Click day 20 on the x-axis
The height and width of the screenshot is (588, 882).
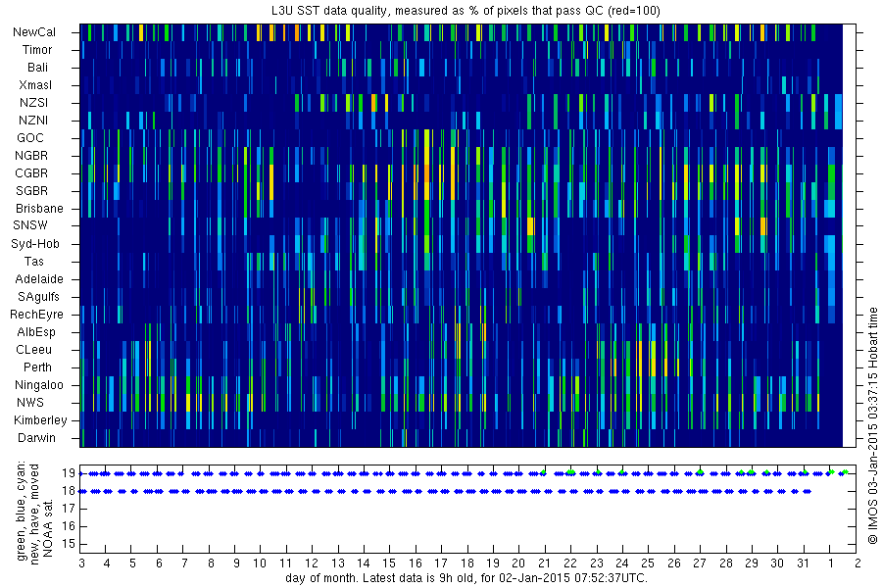(518, 563)
